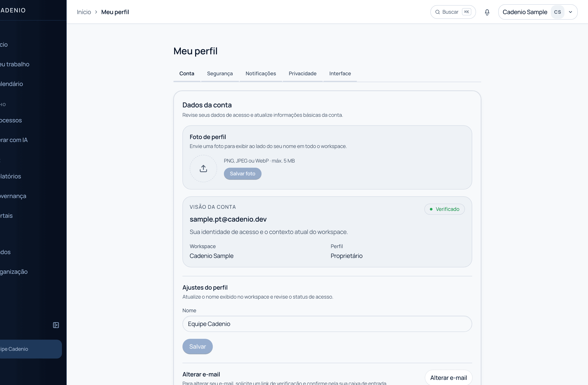588x385 pixels.
Task: Select the Interface tab
Action: (340, 74)
